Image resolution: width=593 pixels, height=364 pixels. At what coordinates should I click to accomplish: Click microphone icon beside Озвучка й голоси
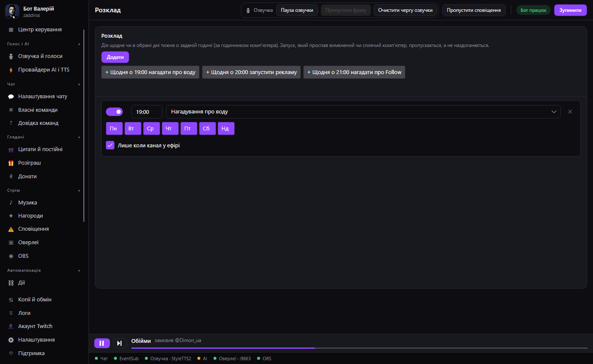pos(11,56)
